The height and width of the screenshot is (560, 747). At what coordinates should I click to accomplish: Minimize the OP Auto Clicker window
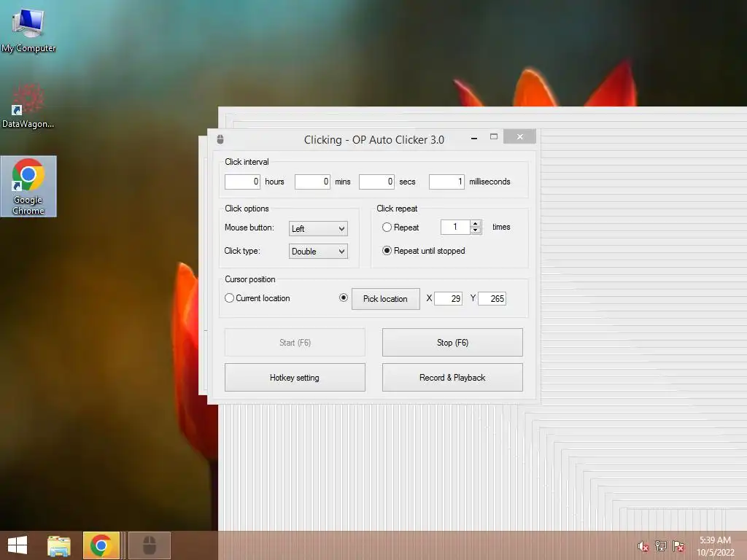(474, 138)
